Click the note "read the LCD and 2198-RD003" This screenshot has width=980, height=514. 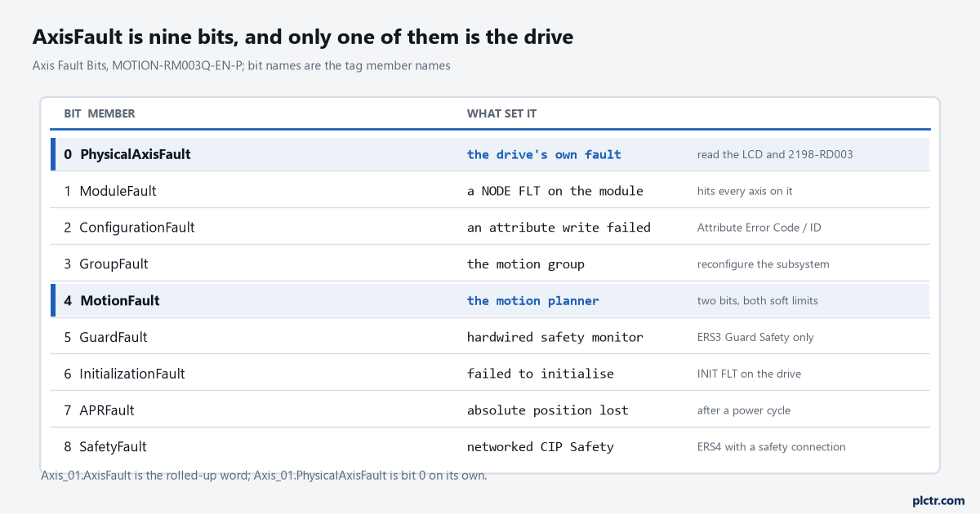pos(775,154)
